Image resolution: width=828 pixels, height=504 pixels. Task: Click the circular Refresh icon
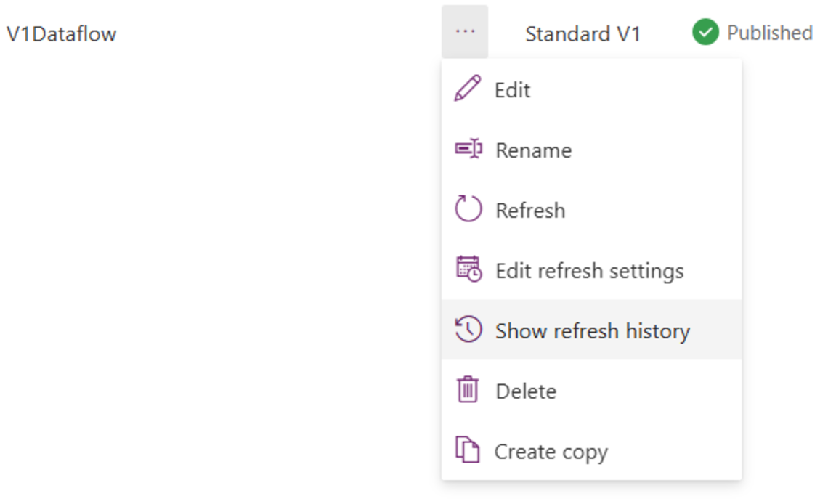click(x=468, y=209)
